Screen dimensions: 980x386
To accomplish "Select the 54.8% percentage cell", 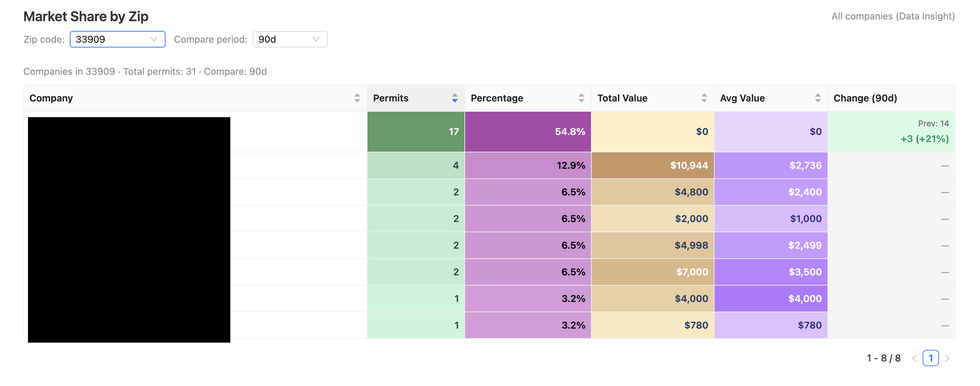I will tap(528, 132).
